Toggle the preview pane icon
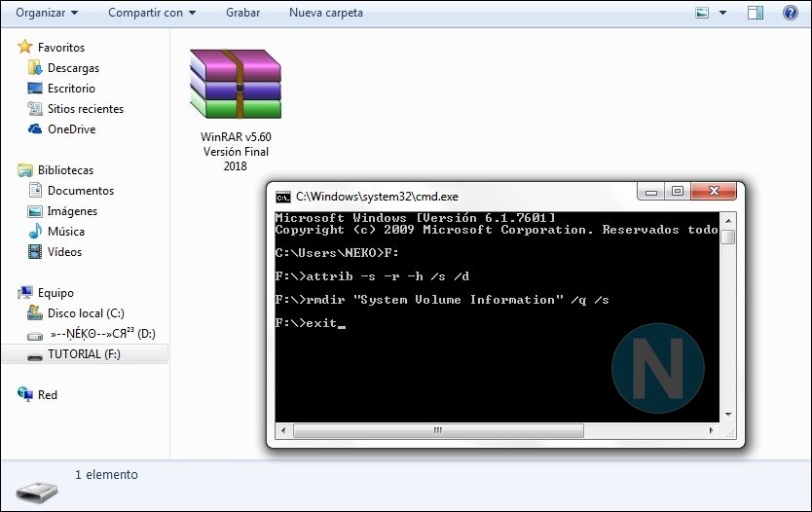 pyautogui.click(x=755, y=13)
